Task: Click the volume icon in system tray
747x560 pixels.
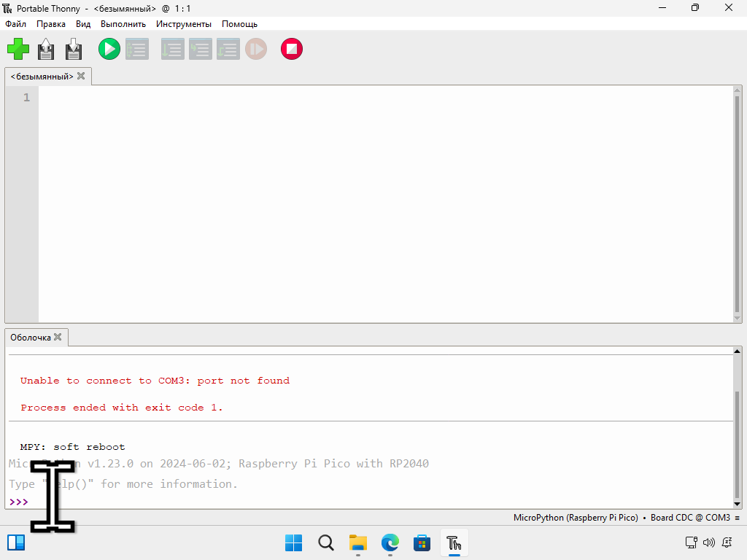Action: pyautogui.click(x=709, y=542)
